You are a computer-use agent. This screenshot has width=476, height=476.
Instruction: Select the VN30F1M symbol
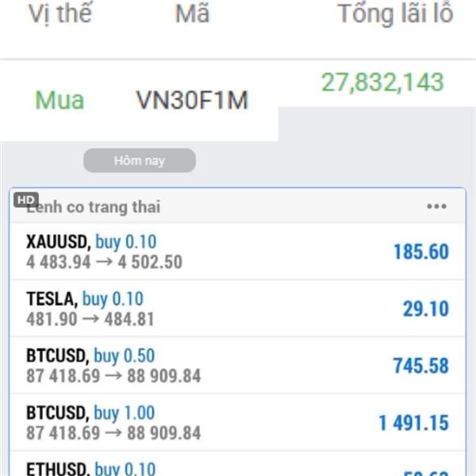pos(192,101)
